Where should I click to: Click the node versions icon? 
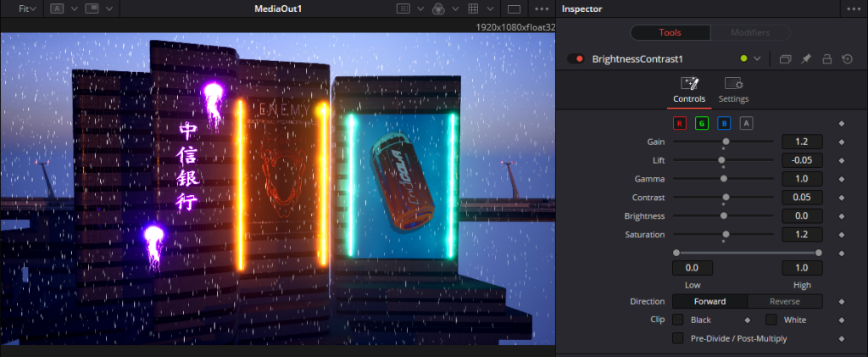[x=785, y=59]
